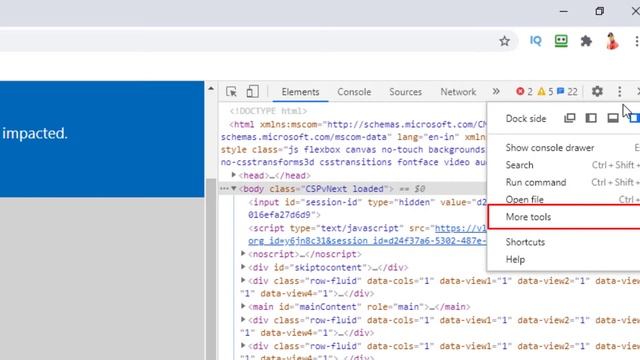This screenshot has height=360, width=640.
Task: Switch to the Elements tab
Action: (300, 92)
